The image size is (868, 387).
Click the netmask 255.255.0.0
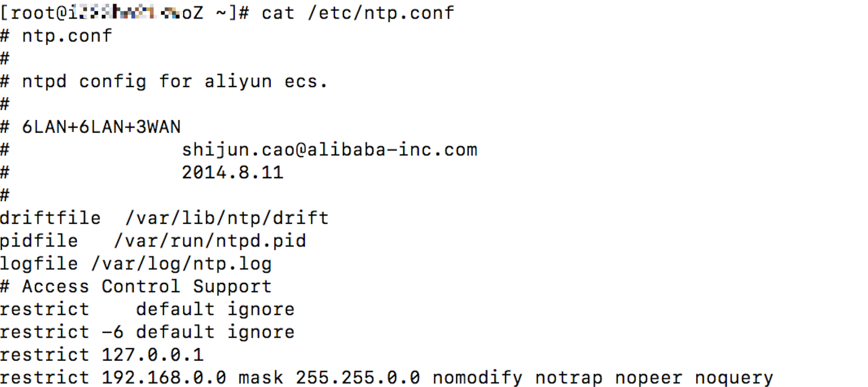(x=358, y=377)
